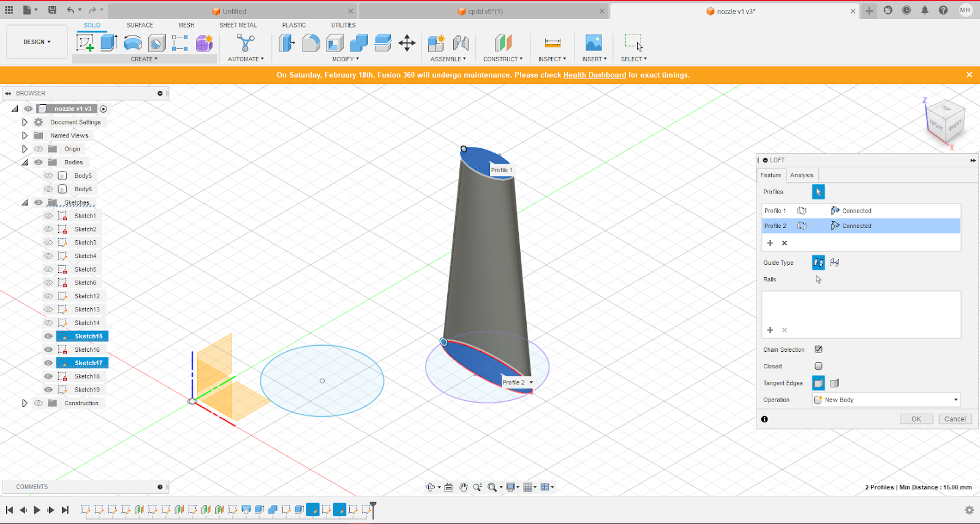The image size is (980, 524).
Task: Switch to the Analysis tab in Loft
Action: coord(802,175)
